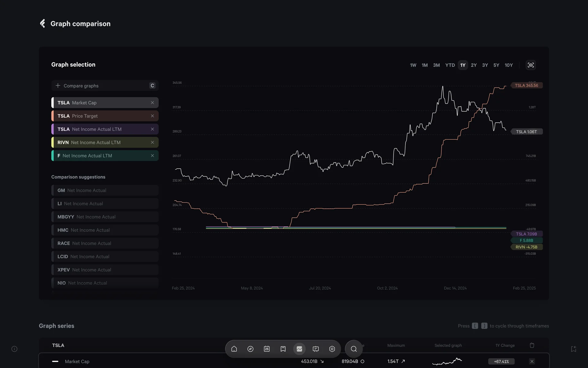Screen dimensions: 588x368
Task: Select the YTD timeframe
Action: 450,65
